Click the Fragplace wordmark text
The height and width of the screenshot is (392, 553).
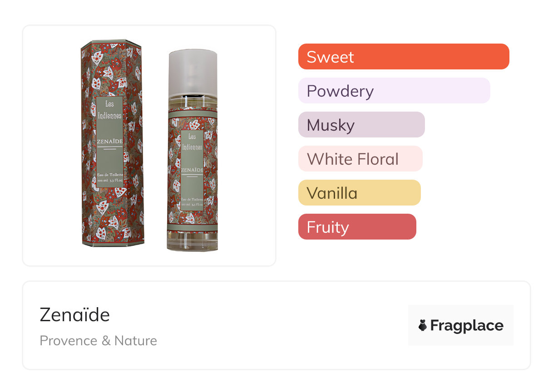point(467,325)
